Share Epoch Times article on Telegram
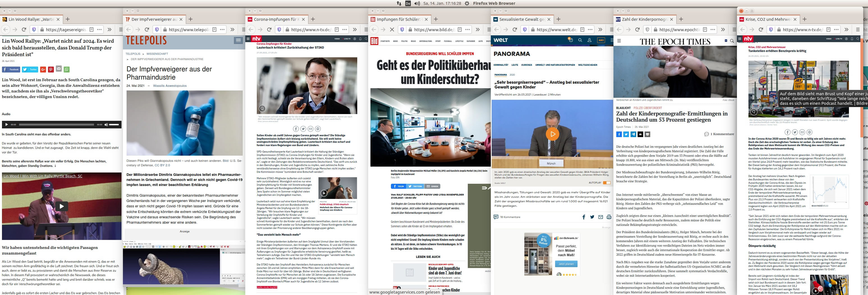This screenshot has height=295, width=868. (x=633, y=134)
